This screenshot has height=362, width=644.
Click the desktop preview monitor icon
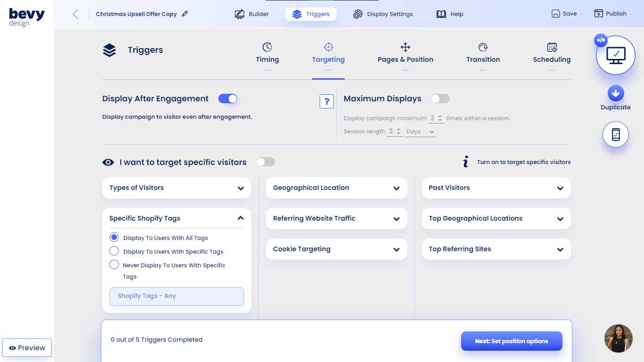coord(615,55)
